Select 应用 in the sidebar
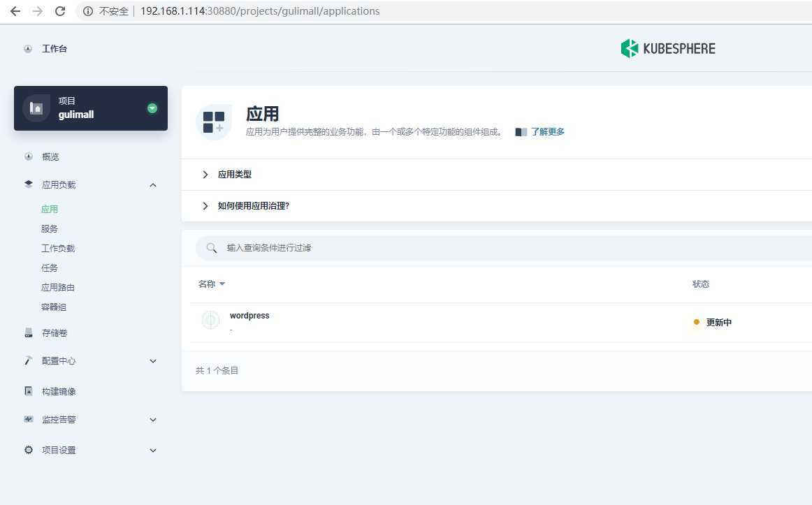 click(x=50, y=209)
